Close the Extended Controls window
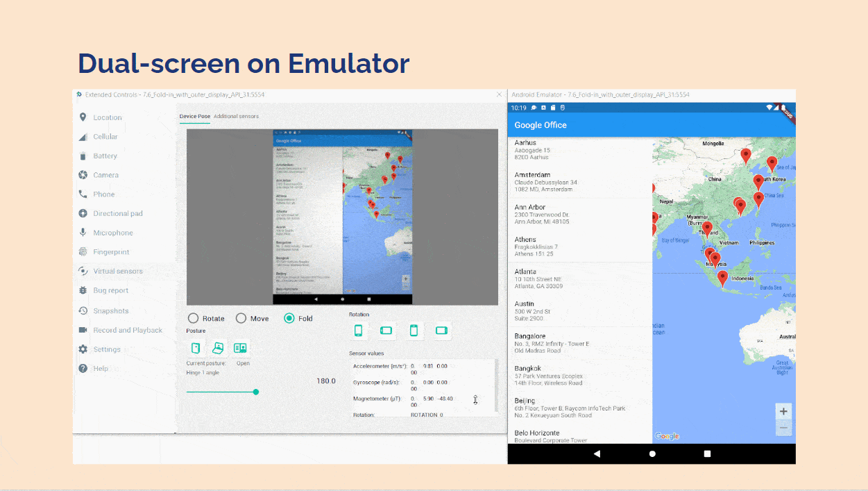This screenshot has height=491, width=868. (499, 94)
